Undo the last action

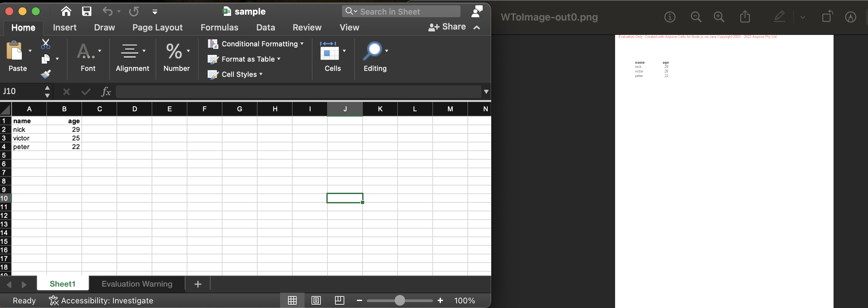point(108,11)
